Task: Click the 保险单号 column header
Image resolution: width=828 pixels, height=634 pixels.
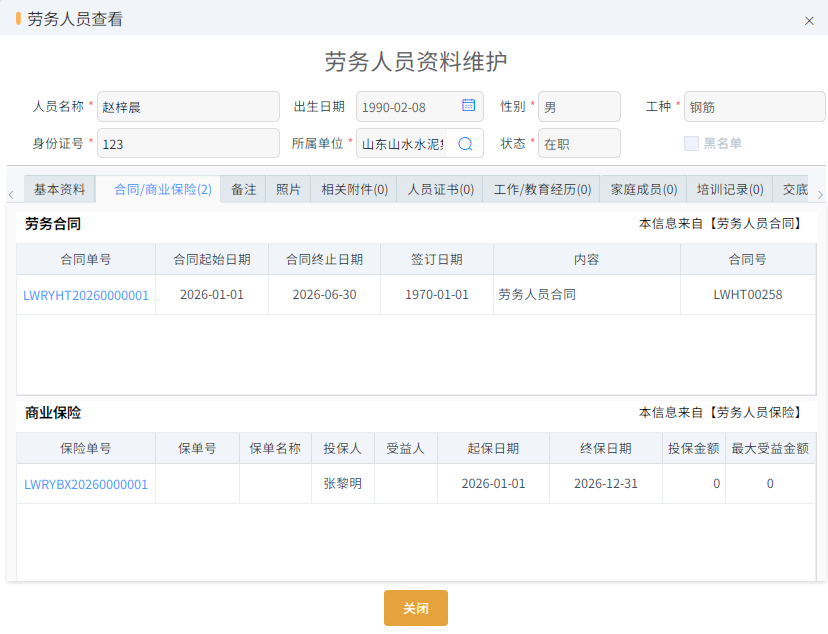Action: [x=86, y=448]
